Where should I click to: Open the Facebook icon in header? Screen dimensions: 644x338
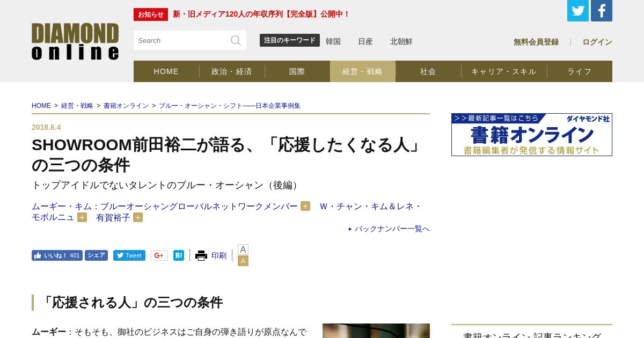click(x=602, y=11)
